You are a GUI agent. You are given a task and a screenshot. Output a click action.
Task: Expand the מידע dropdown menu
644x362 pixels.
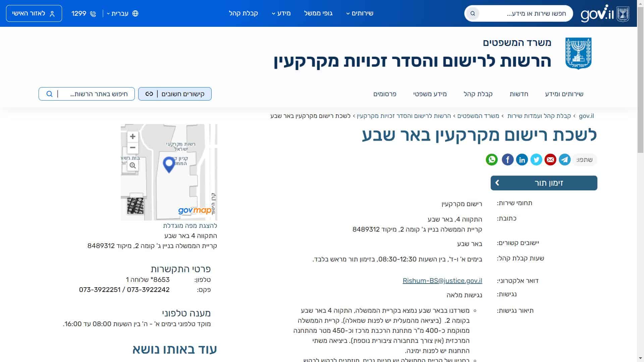[281, 13]
